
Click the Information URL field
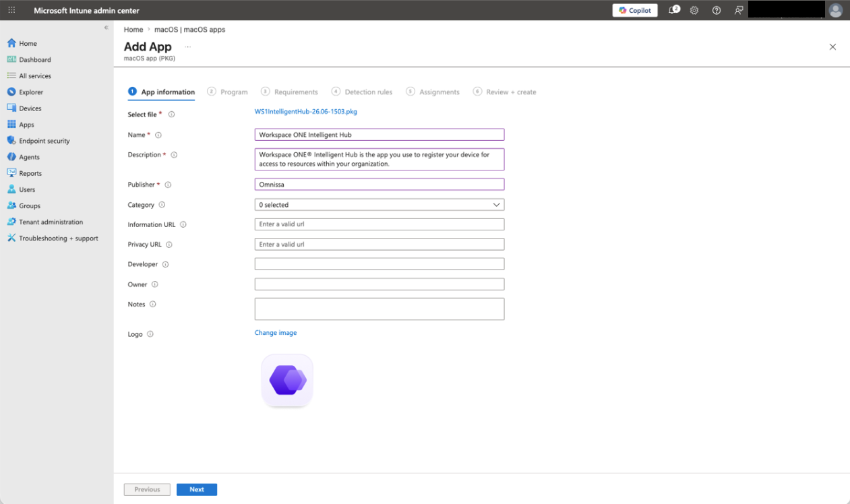380,224
